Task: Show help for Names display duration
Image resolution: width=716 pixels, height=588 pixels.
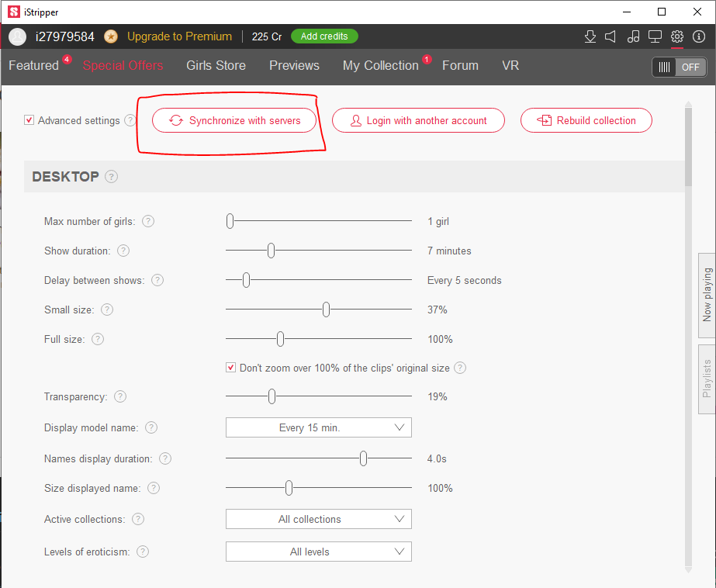Action: tap(165, 458)
